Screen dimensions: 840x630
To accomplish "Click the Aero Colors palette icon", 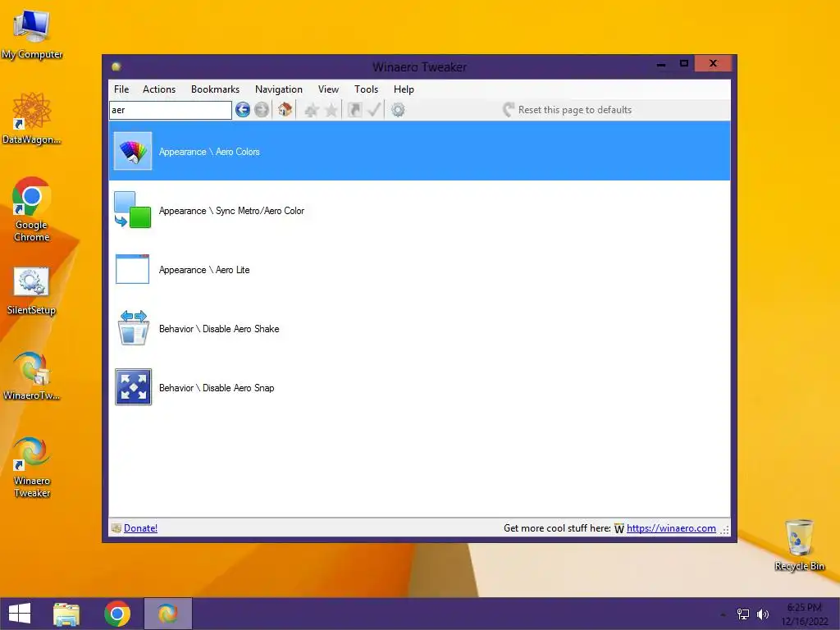I will 133,151.
